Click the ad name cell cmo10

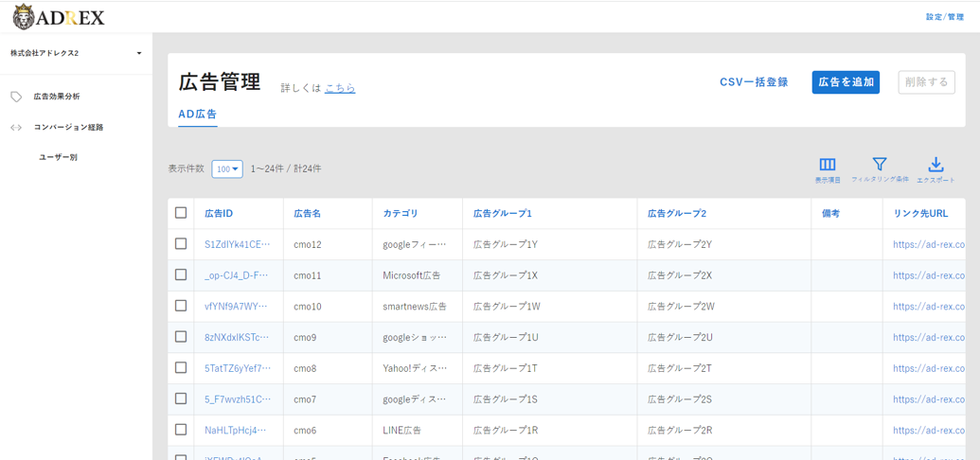coord(308,307)
